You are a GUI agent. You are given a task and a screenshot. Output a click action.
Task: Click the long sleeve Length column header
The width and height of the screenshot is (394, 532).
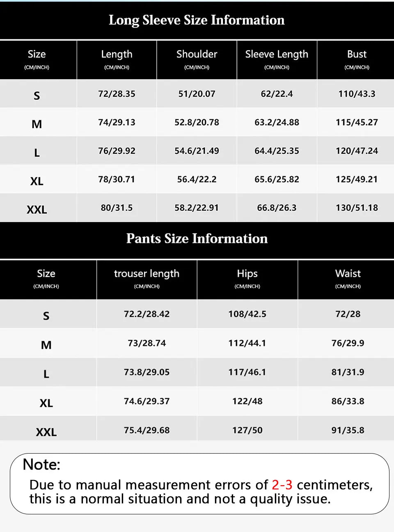(117, 60)
